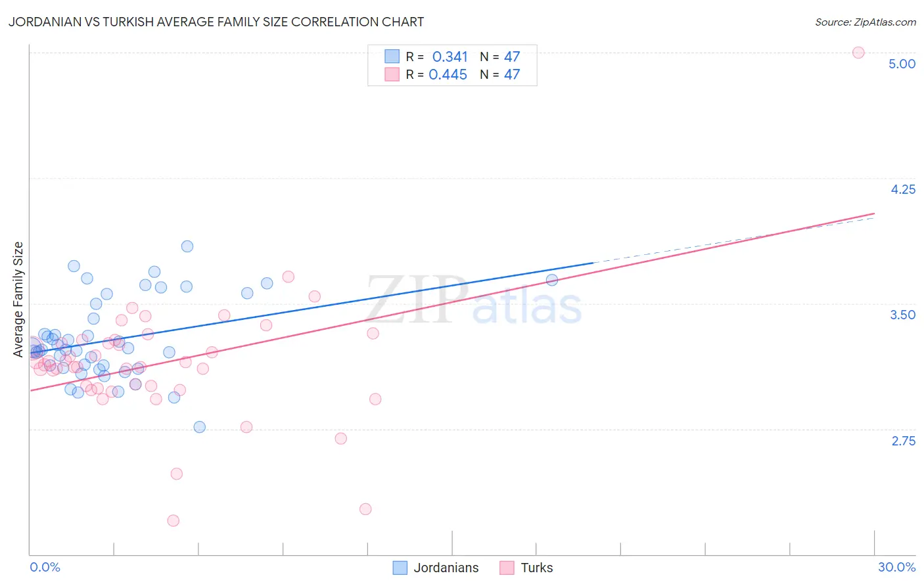Click the 2.75 y-axis label

coord(904,441)
